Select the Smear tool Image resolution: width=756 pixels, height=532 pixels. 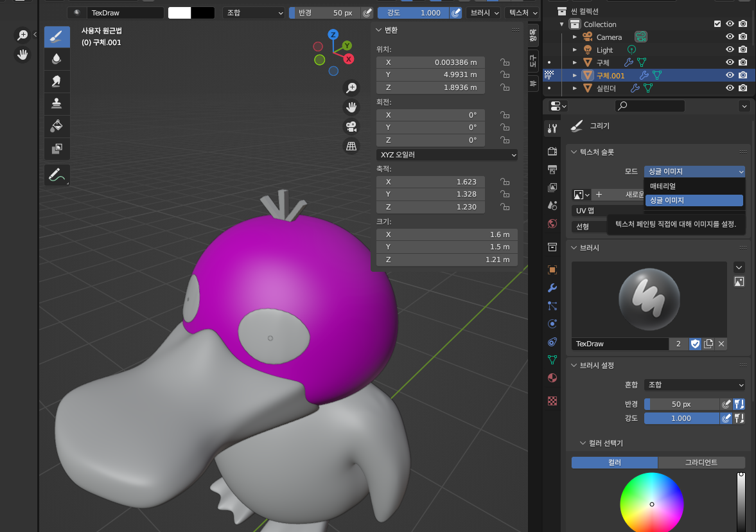coord(57,81)
